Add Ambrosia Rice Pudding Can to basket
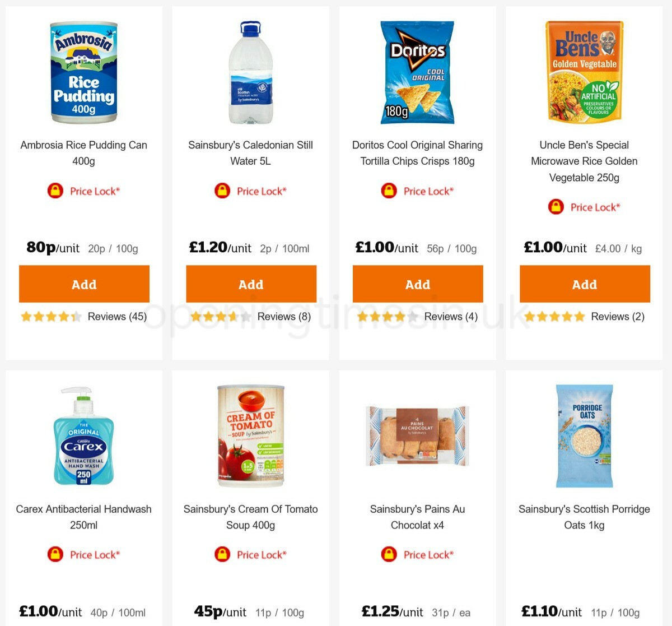 pos(84,284)
